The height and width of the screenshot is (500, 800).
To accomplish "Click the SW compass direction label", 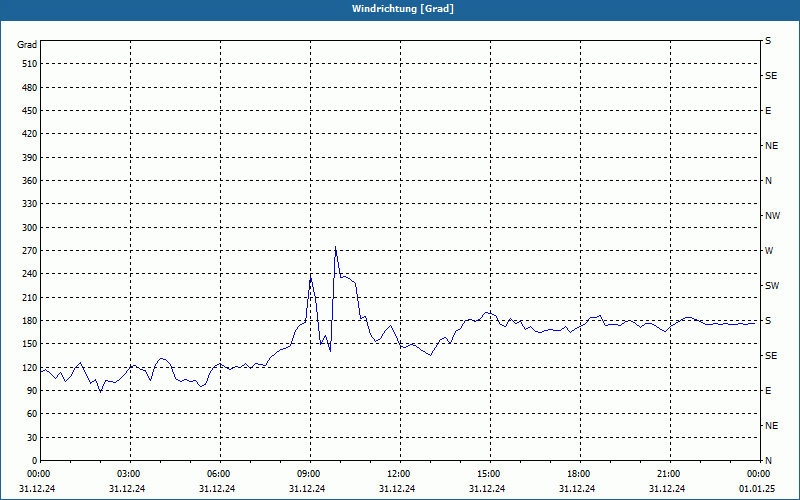I will pos(772,286).
